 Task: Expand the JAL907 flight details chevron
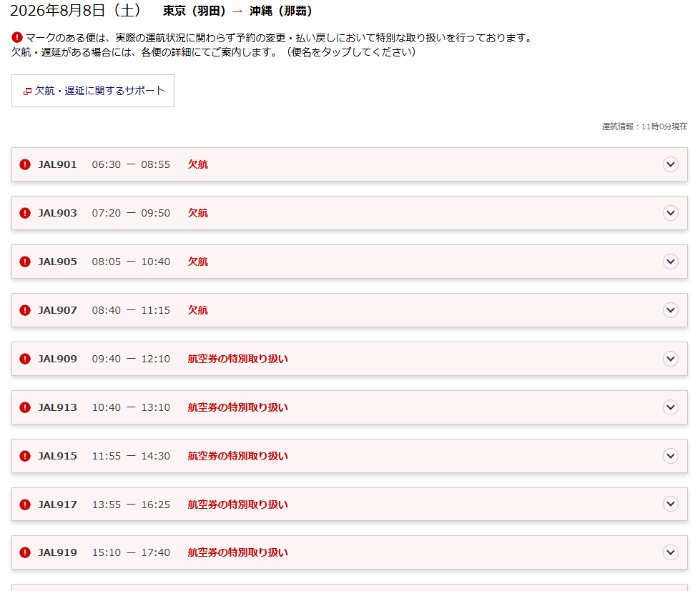pos(670,310)
